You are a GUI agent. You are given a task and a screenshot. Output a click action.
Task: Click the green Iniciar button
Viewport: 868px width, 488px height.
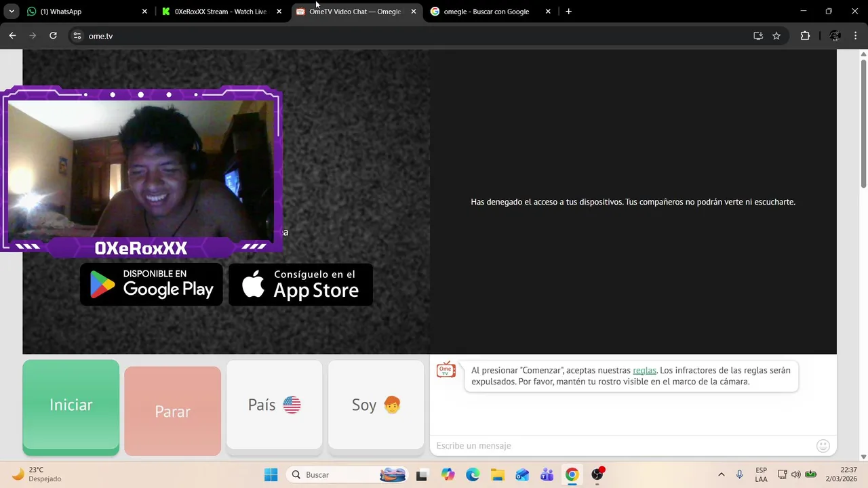[x=71, y=407]
